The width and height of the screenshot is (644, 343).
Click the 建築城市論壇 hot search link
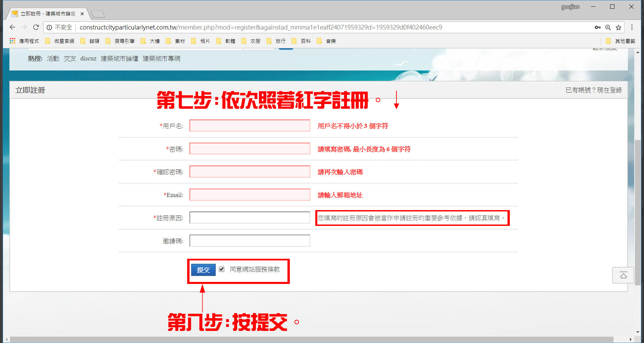pos(119,58)
